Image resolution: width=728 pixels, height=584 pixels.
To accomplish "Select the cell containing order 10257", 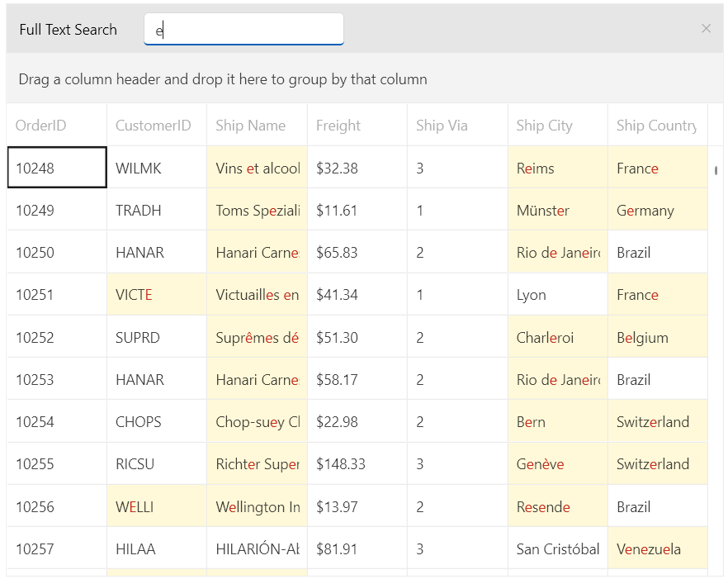I will click(x=56, y=548).
